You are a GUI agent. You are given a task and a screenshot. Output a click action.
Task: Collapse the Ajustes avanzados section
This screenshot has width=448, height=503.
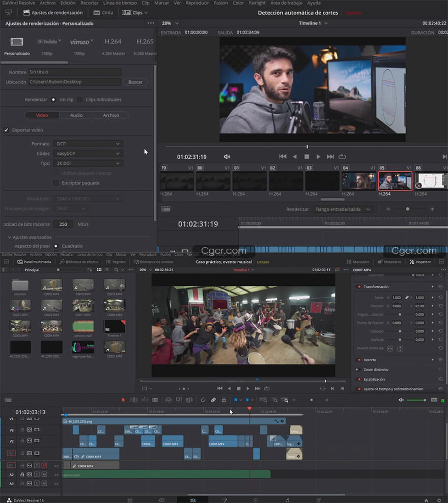tap(10, 237)
